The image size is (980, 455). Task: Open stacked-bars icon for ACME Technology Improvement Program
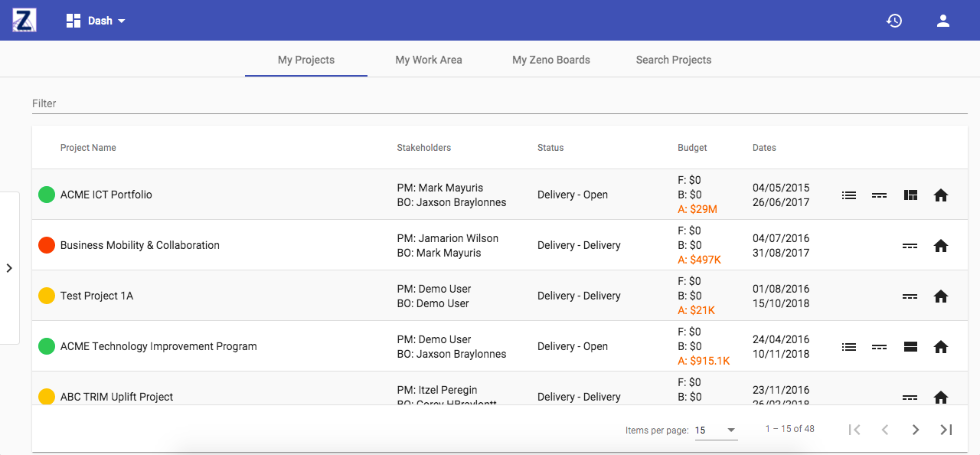(x=910, y=347)
